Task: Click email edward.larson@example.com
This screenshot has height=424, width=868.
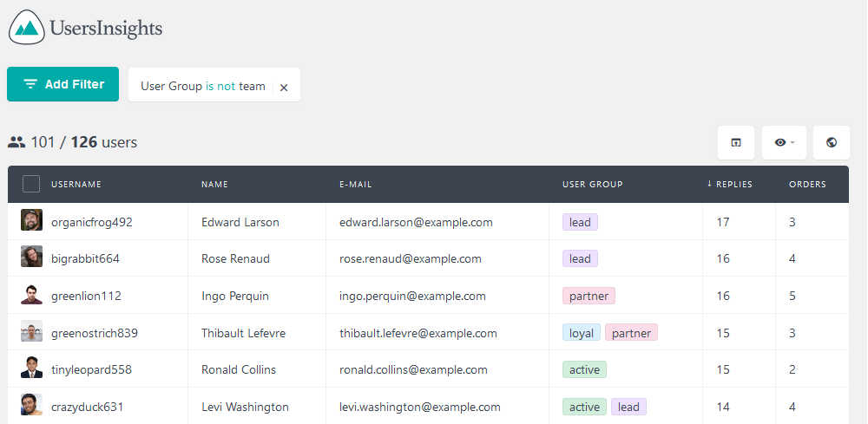Action: click(417, 222)
